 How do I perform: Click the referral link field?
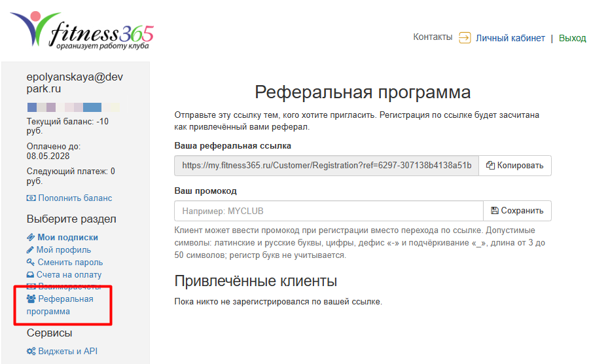click(327, 166)
